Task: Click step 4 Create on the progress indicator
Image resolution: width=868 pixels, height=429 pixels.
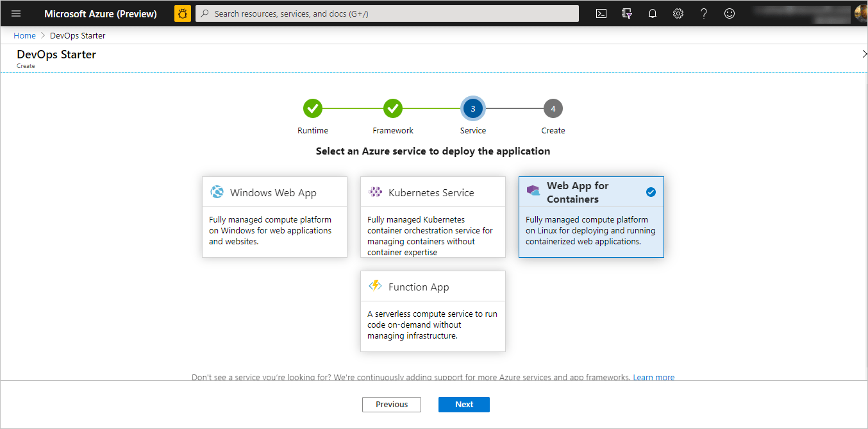Action: (x=553, y=108)
